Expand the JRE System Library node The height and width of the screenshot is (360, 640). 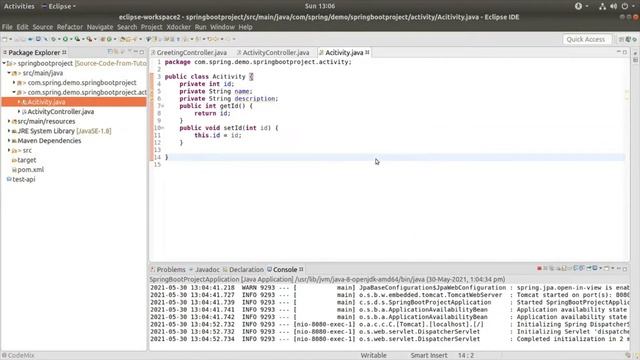pos(9,131)
